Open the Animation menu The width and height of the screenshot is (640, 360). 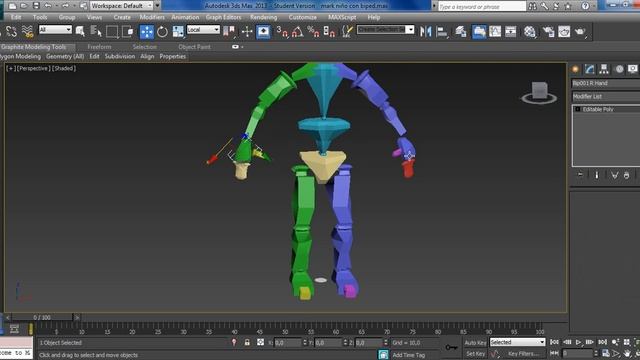point(185,17)
